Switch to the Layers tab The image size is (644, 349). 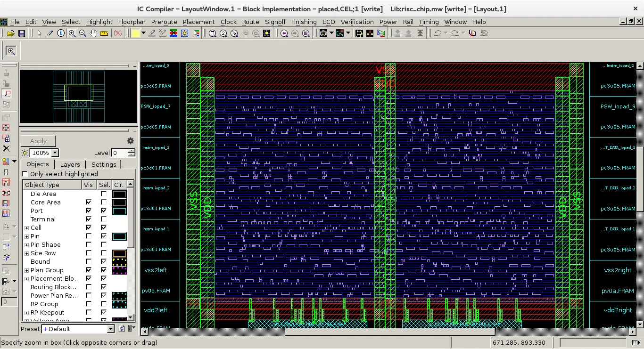[x=70, y=164]
